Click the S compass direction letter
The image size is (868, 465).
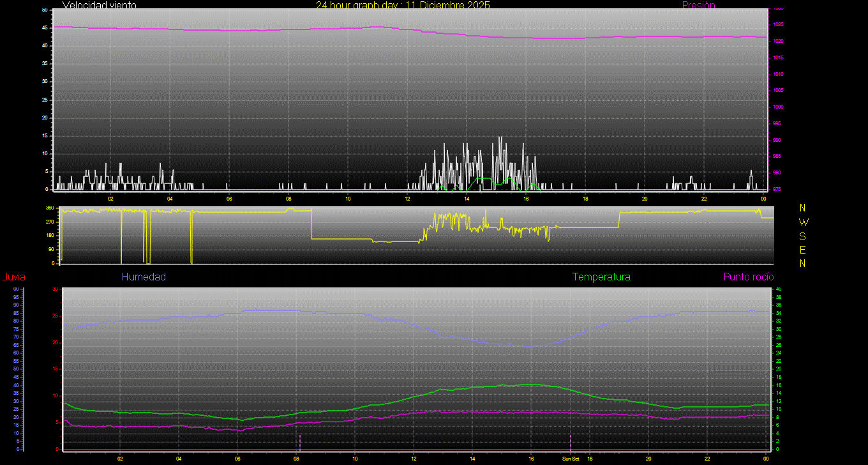coord(803,236)
